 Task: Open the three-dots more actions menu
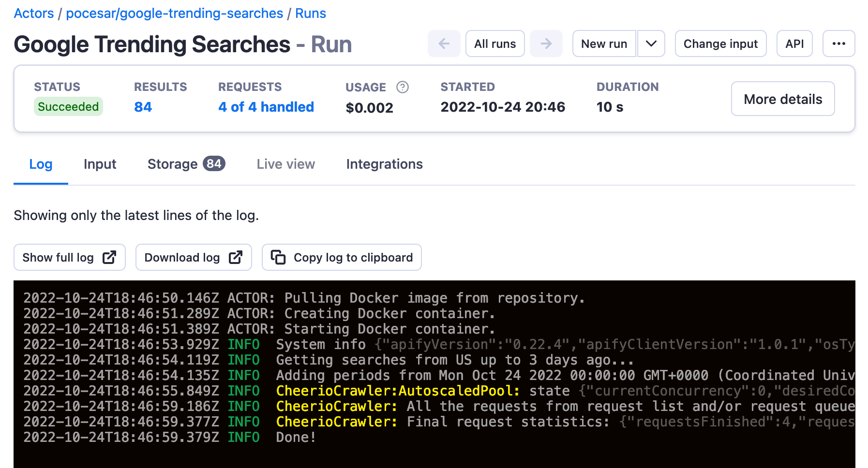838,44
